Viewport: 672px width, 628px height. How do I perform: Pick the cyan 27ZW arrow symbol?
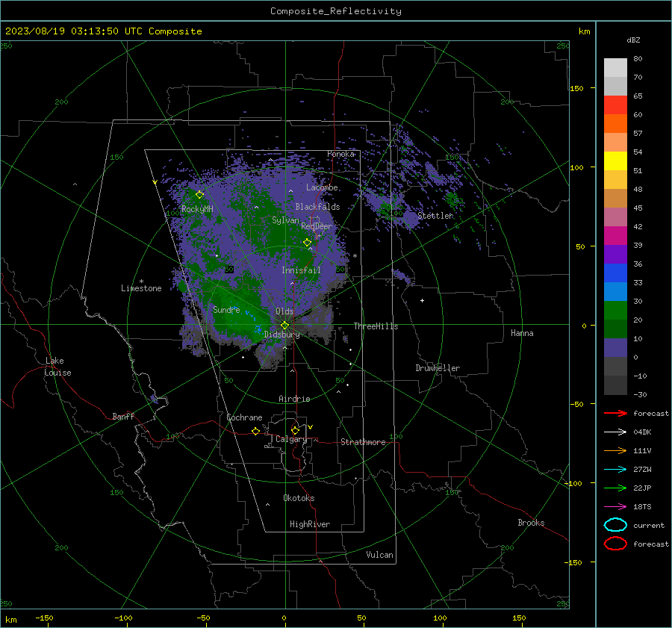(615, 470)
